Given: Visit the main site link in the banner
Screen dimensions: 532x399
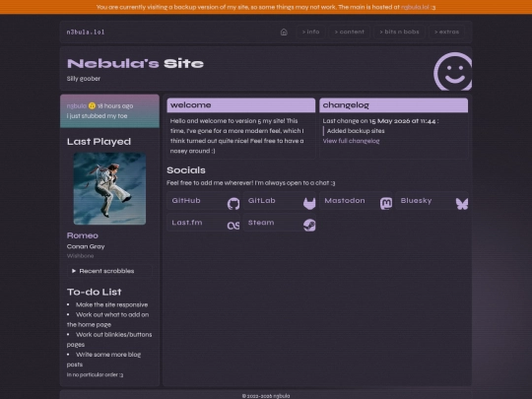Looking at the screenshot, I should tap(415, 7).
